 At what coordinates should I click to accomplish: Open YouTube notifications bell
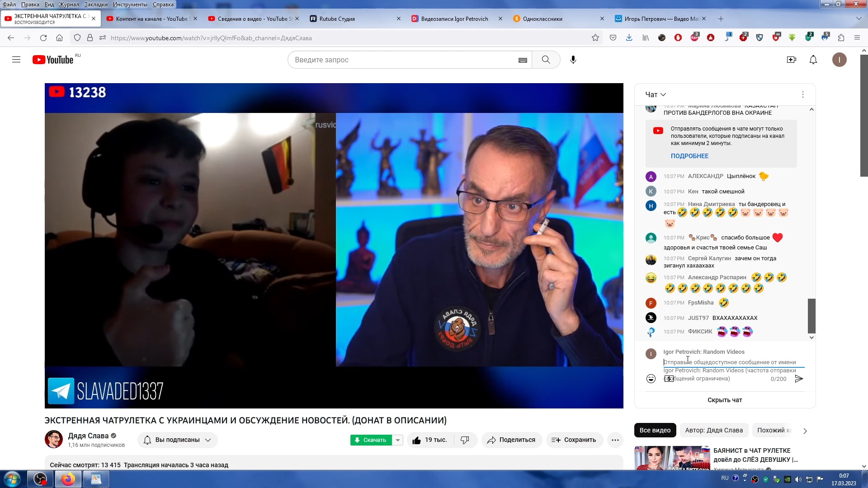813,60
